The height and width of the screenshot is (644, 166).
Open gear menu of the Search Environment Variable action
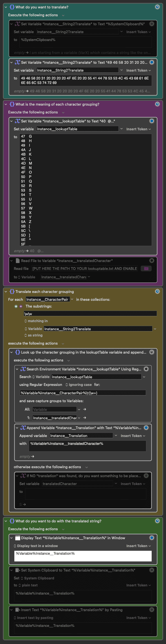click(x=146, y=369)
